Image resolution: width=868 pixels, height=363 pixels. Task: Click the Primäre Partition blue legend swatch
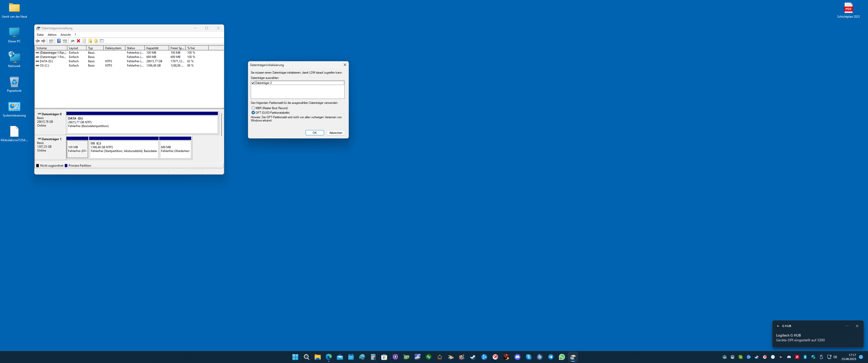(x=66, y=166)
